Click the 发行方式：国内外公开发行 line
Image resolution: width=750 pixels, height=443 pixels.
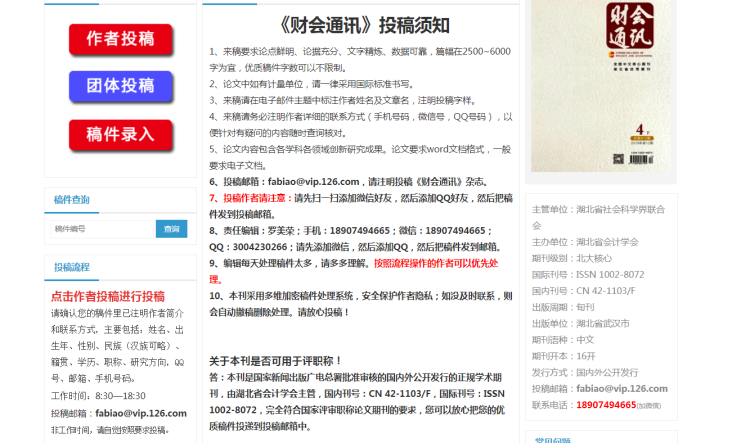(585, 372)
